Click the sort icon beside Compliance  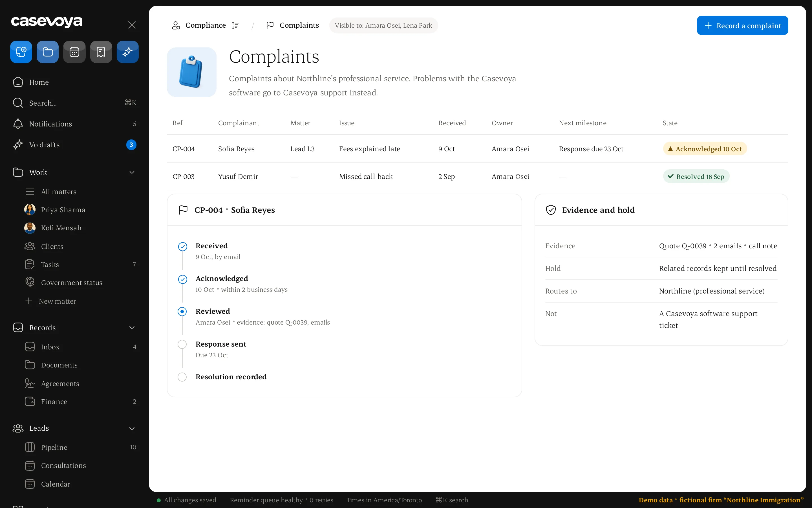pyautogui.click(x=235, y=25)
